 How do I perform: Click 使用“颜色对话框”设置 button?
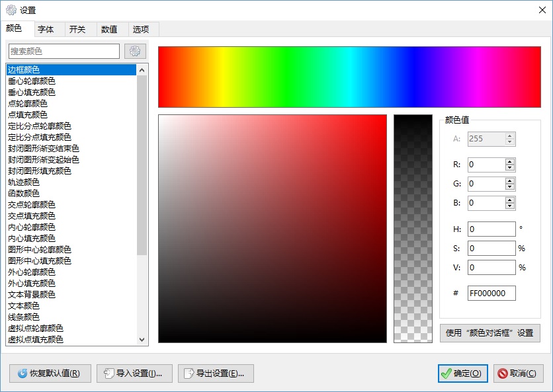pyautogui.click(x=490, y=333)
